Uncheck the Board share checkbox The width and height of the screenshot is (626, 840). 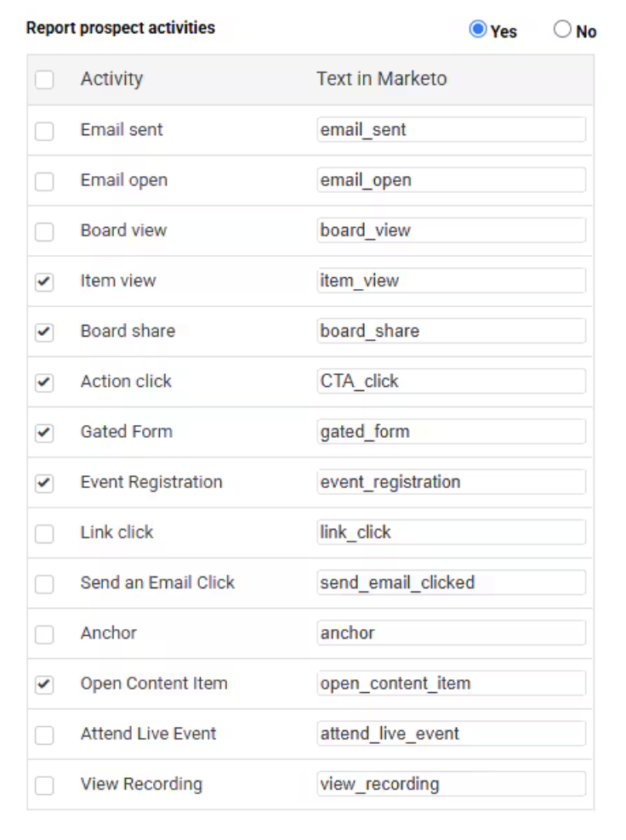(x=44, y=332)
